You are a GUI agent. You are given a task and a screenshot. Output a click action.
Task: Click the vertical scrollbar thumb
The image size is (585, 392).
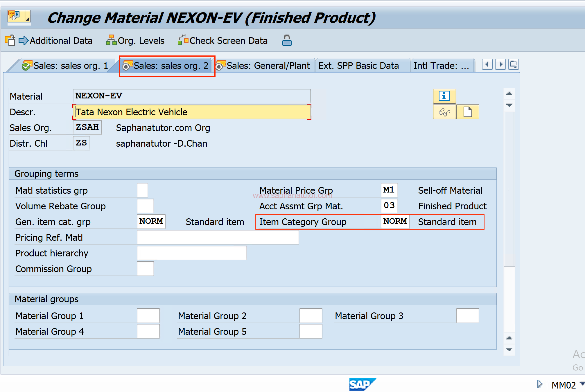coord(509,189)
